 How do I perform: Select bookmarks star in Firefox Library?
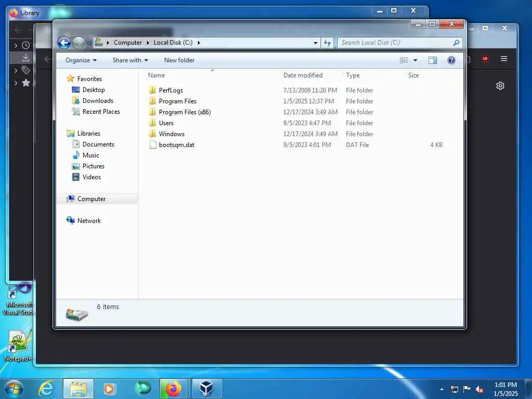26,83
